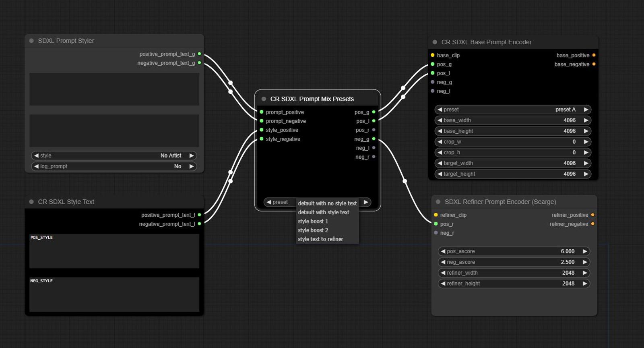Collapse the SDXL Prompt Styler node dot
This screenshot has height=348, width=644.
click(31, 41)
